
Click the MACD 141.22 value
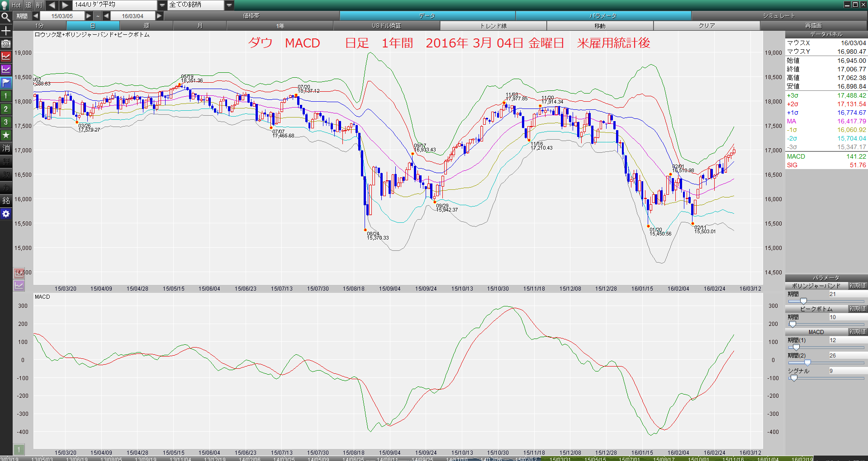click(856, 156)
